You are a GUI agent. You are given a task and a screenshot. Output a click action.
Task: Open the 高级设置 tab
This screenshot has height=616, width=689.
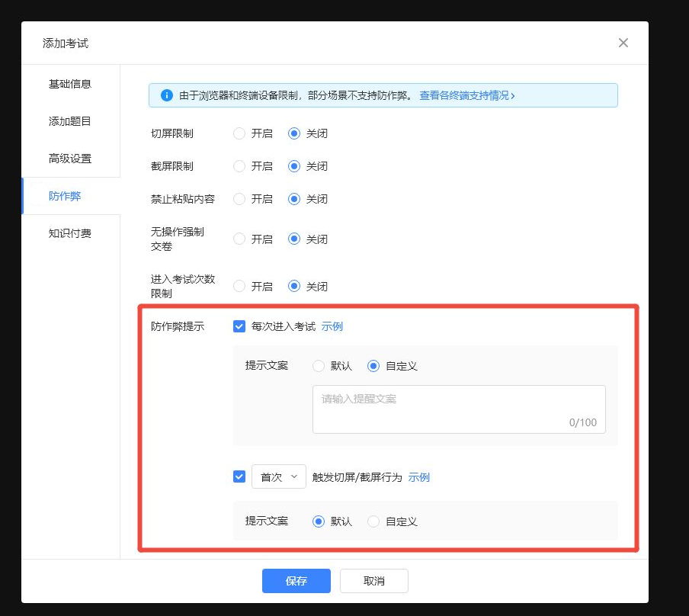(x=70, y=159)
